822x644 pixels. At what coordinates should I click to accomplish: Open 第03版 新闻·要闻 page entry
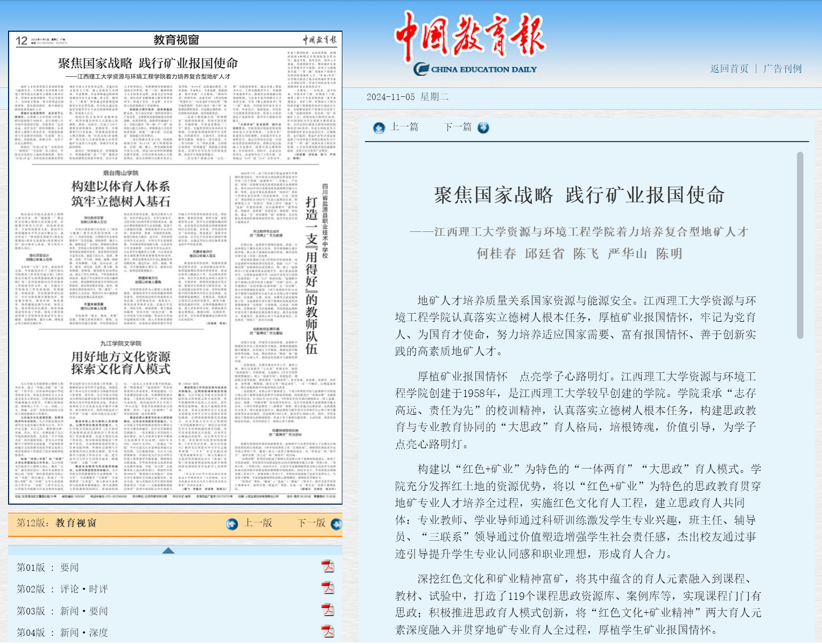click(62, 611)
